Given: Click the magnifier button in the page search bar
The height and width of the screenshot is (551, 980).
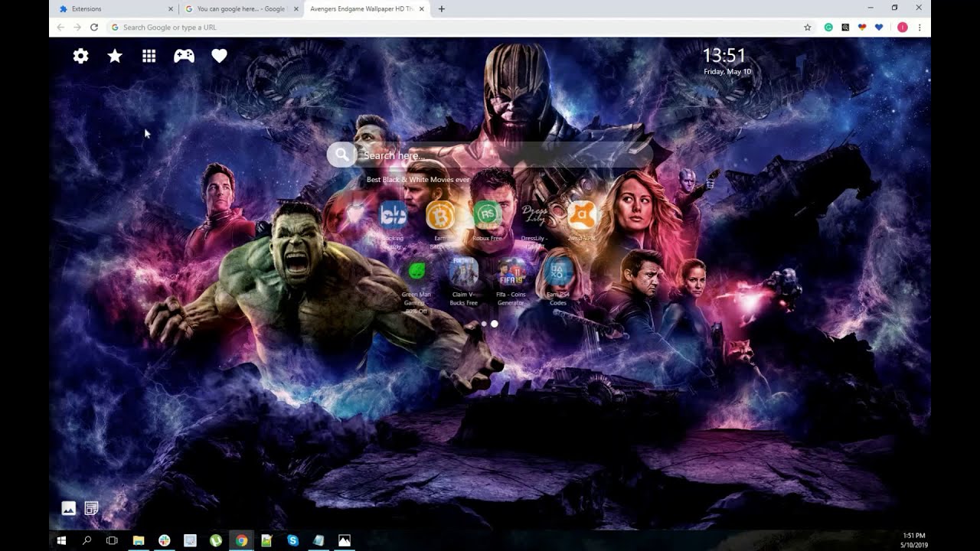Looking at the screenshot, I should click(x=341, y=155).
